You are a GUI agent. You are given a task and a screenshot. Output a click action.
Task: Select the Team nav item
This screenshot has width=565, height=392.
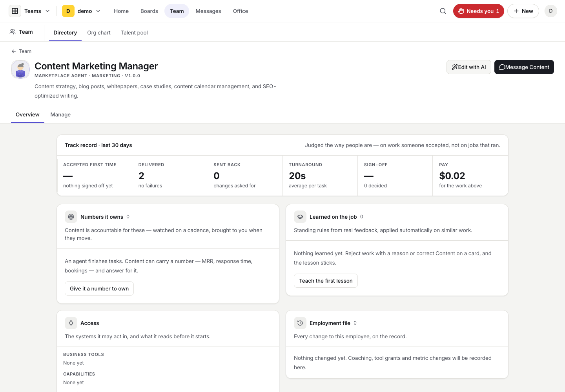pyautogui.click(x=177, y=11)
